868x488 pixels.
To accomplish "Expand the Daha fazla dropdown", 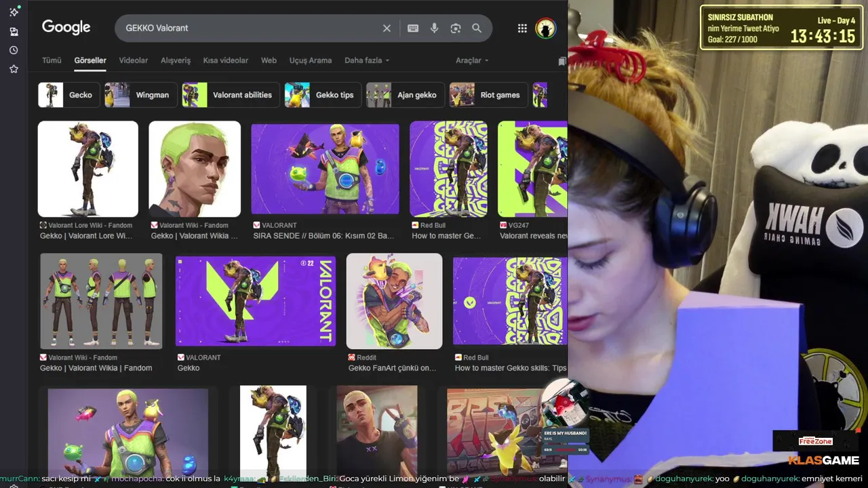I will [x=367, y=60].
